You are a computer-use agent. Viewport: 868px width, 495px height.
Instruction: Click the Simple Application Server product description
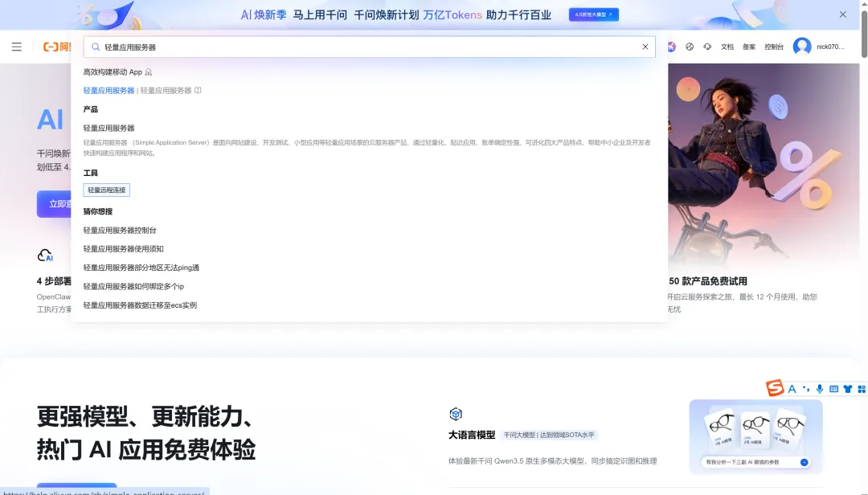coord(366,148)
